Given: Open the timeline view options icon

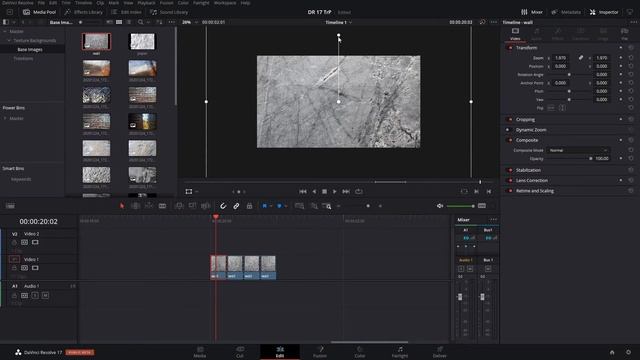Looking at the screenshot, I should coord(10,206).
